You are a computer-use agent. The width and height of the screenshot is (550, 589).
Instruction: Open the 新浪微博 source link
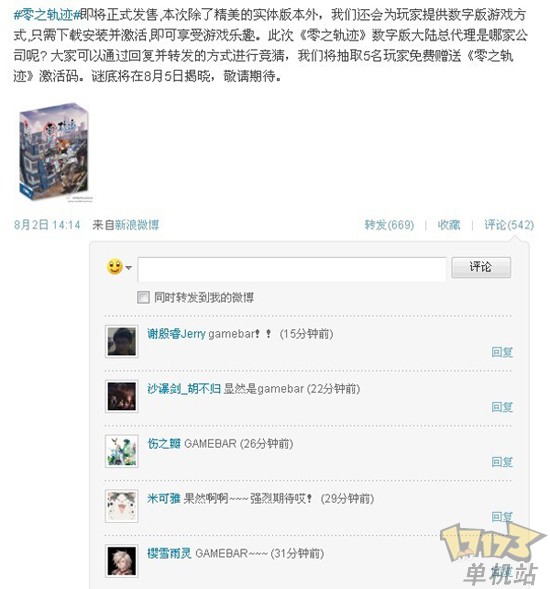tap(137, 225)
